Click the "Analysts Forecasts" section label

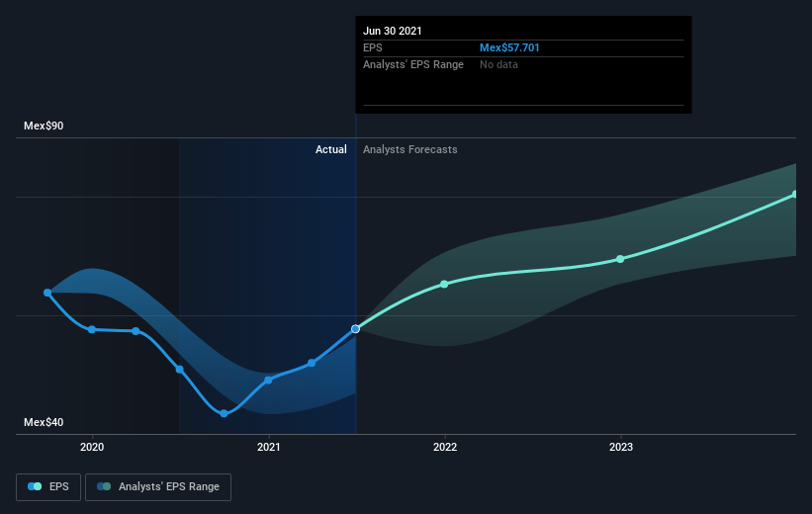(409, 149)
